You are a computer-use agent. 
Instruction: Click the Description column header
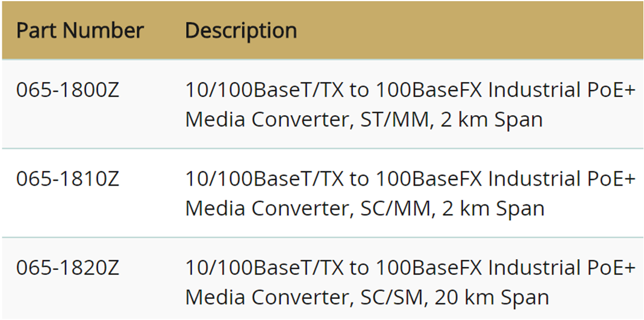[241, 30]
